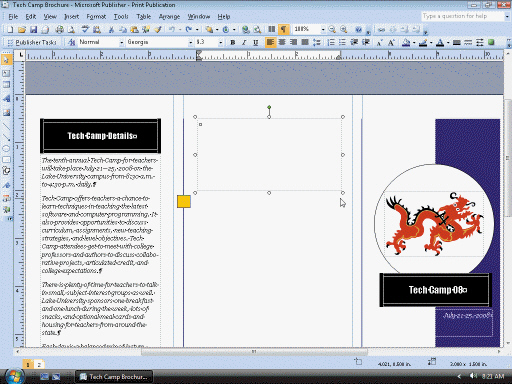
Task: Open a file via the Open folder icon
Action: [22, 30]
